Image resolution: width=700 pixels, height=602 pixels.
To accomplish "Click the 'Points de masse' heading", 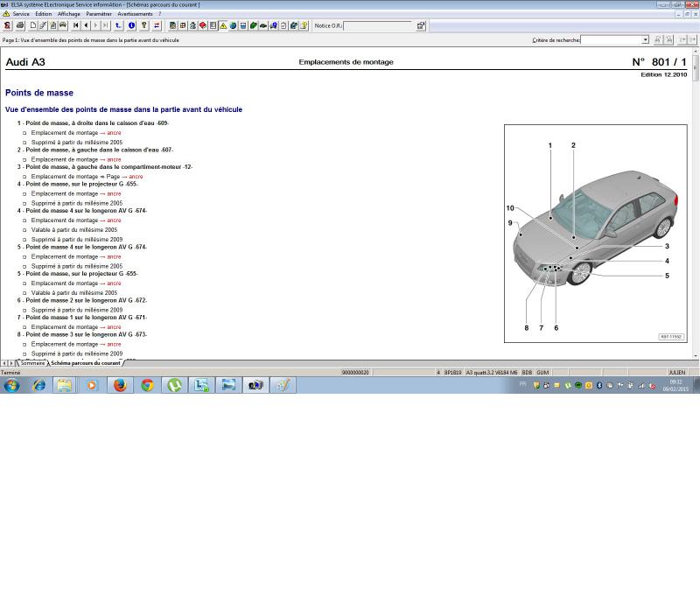I will coord(39,93).
